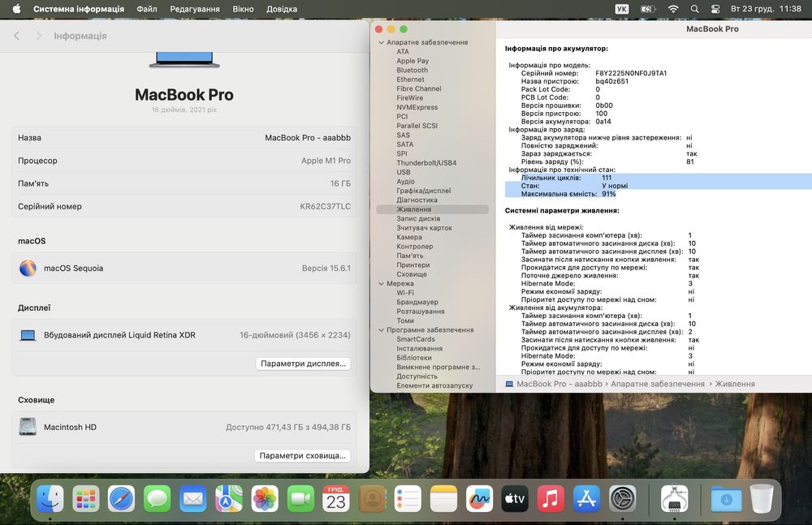The height and width of the screenshot is (525, 812).
Task: Open Reminders app in the dock
Action: click(408, 498)
